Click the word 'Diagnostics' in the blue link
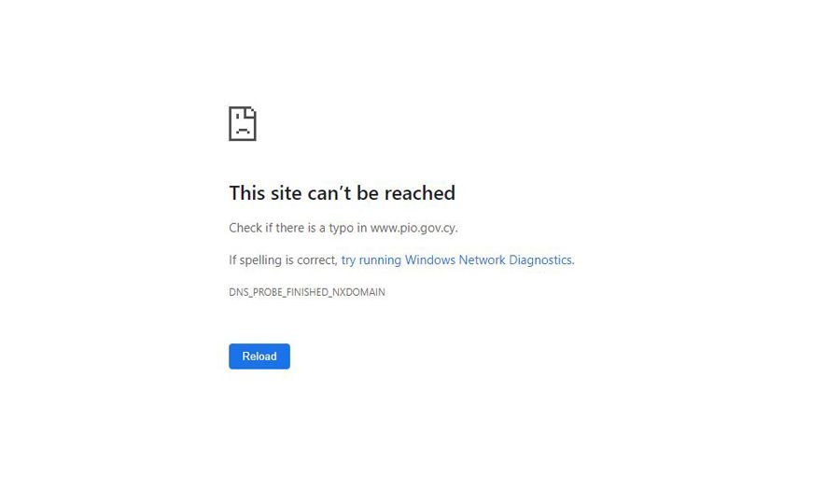 pos(540,259)
